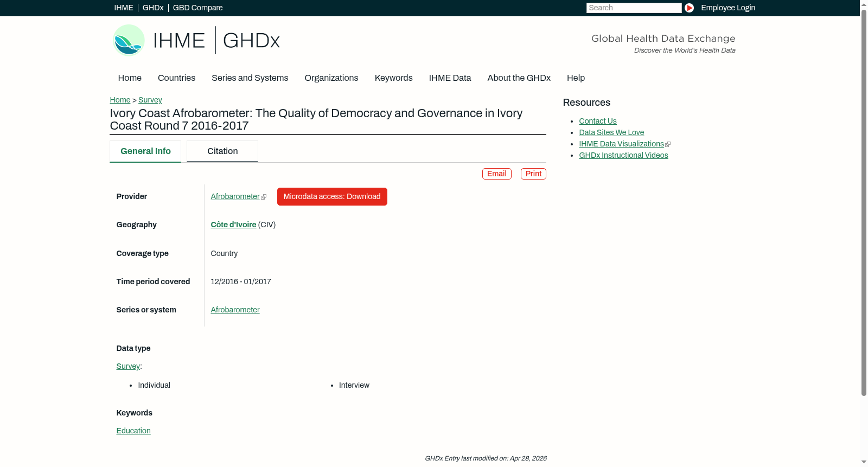868x467 pixels.
Task: Click the Email button
Action: coord(497,174)
